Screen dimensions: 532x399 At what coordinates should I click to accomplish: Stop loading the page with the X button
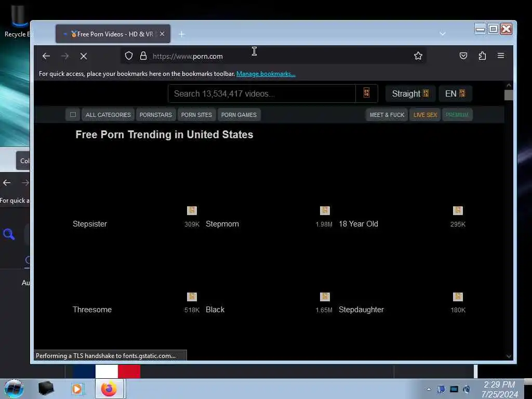(84, 56)
